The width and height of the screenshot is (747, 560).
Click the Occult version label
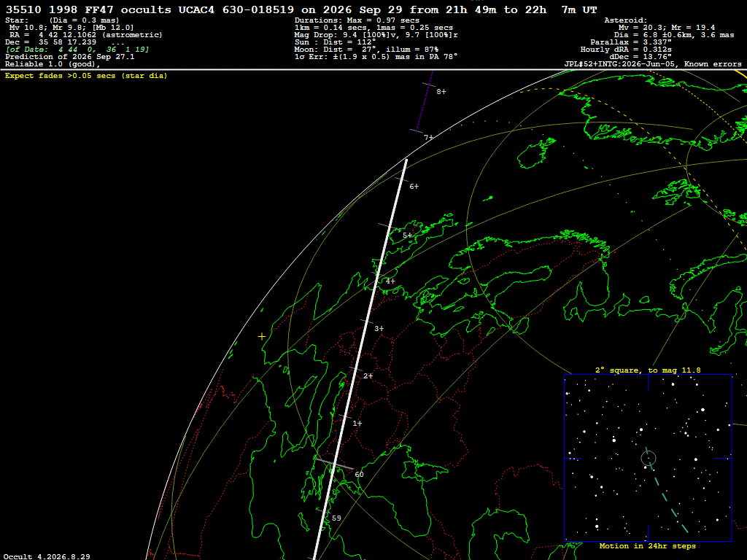[47, 556]
